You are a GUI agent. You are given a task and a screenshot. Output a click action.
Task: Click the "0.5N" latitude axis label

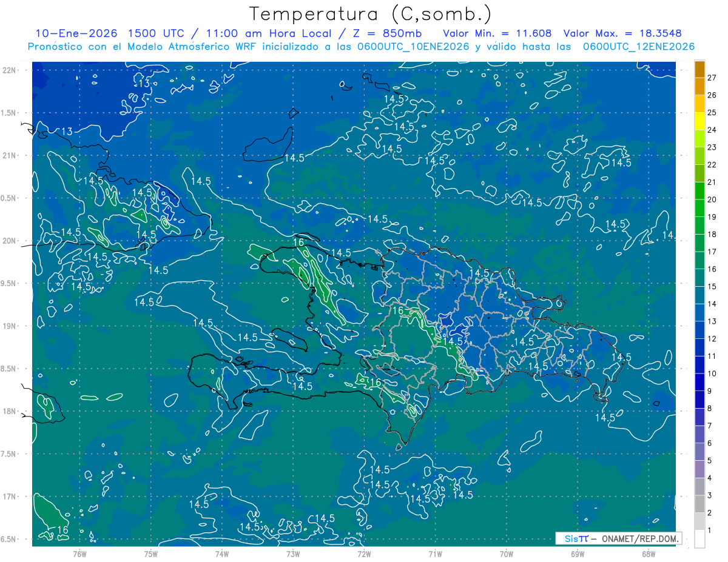coord(9,198)
